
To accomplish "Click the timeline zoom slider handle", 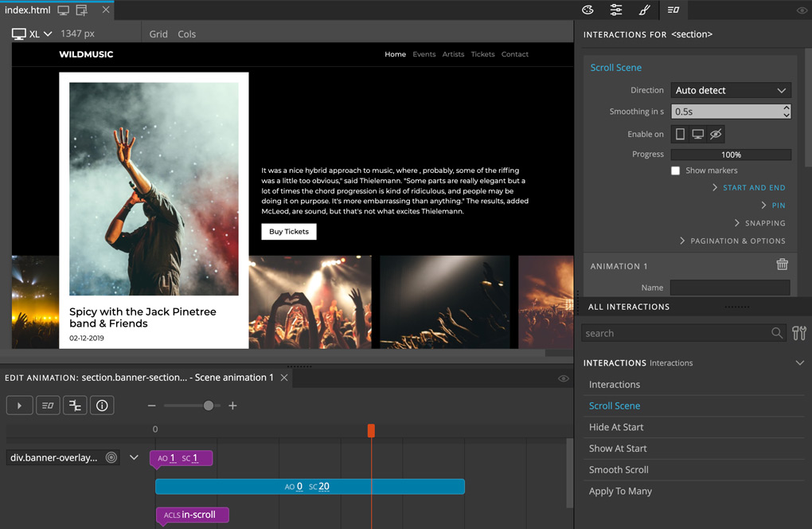I will (x=209, y=406).
